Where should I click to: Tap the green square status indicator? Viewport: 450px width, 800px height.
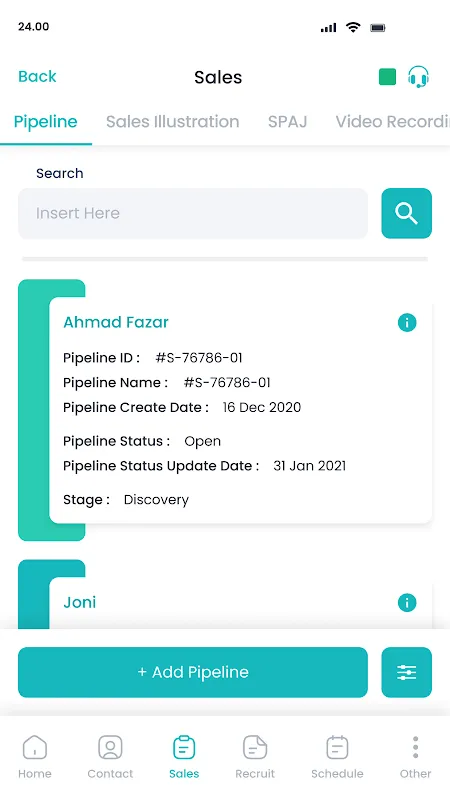click(387, 77)
